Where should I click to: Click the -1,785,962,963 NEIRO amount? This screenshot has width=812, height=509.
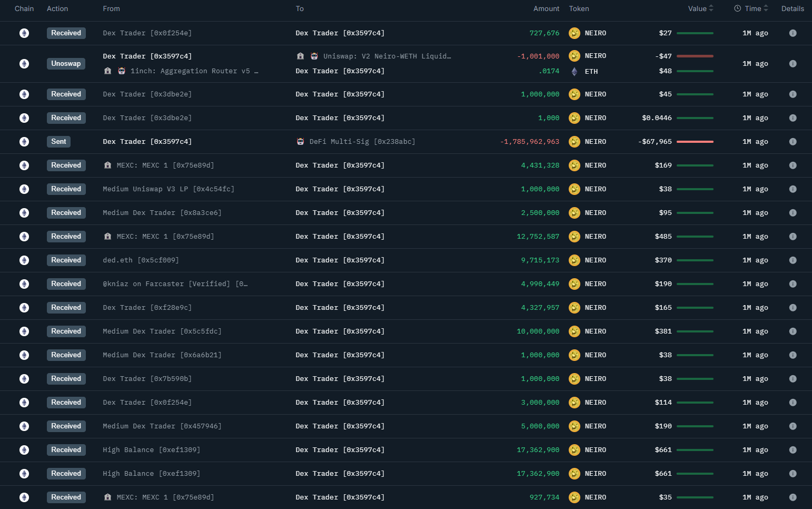point(530,142)
